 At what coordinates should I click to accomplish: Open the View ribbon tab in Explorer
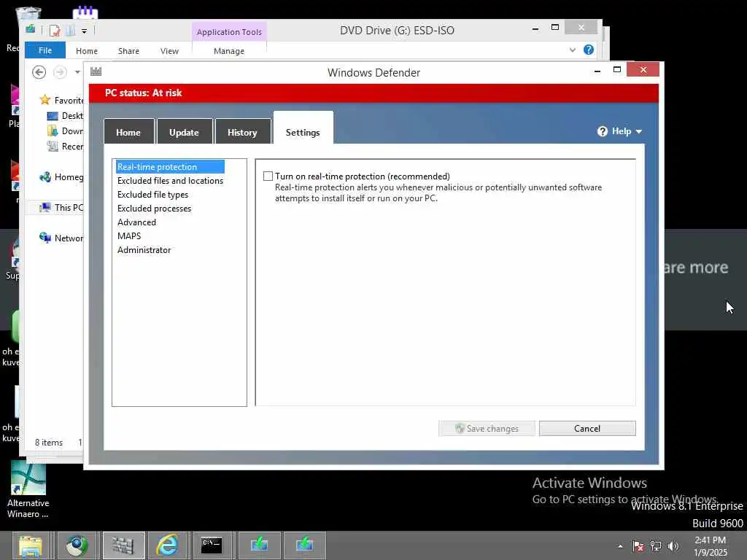point(169,50)
